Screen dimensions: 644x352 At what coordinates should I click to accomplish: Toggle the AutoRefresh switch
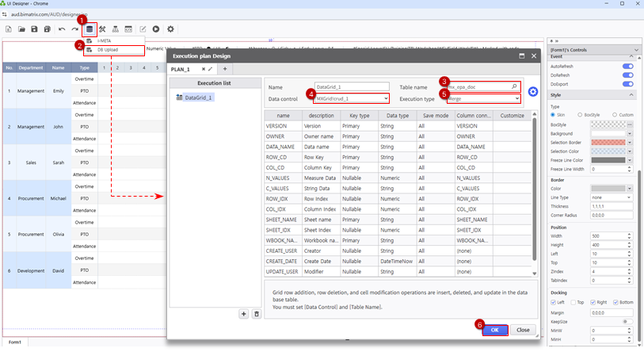pos(628,67)
